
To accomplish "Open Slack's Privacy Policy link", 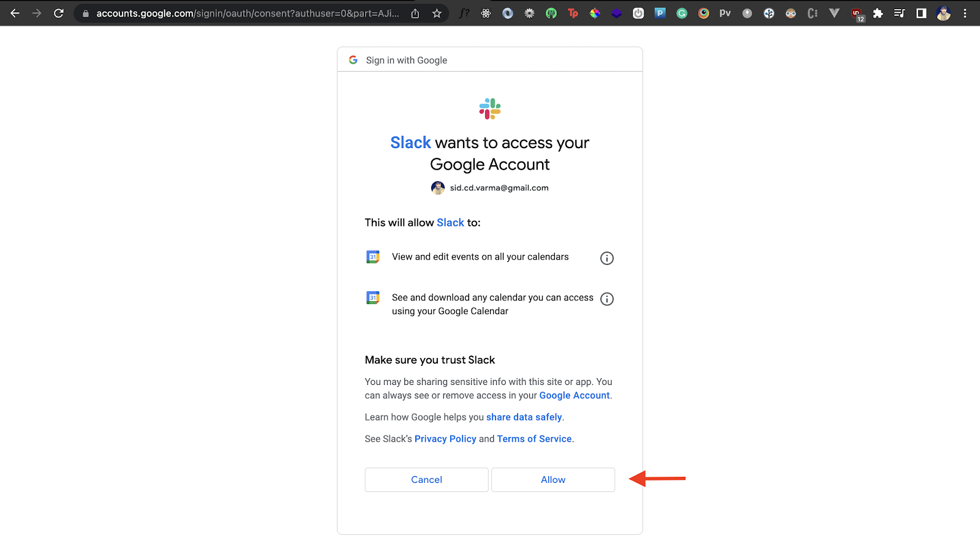I will pos(445,439).
